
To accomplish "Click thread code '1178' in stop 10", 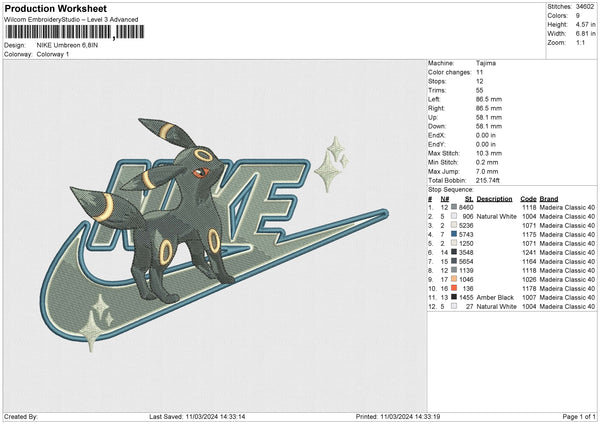I will [x=529, y=289].
